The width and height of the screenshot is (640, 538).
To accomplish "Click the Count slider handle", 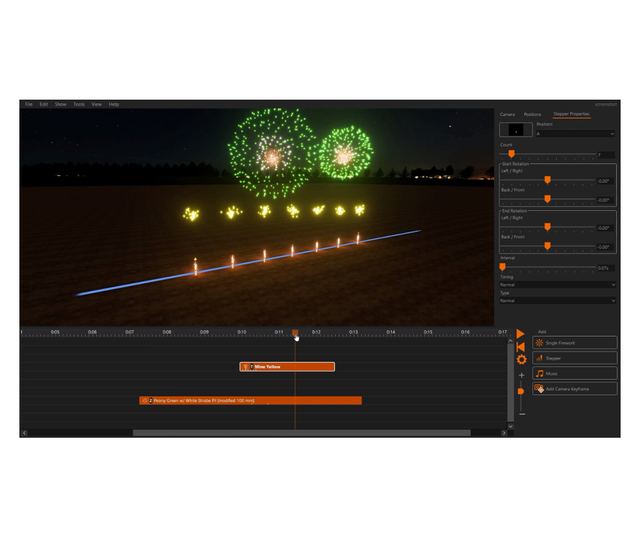I will [511, 153].
